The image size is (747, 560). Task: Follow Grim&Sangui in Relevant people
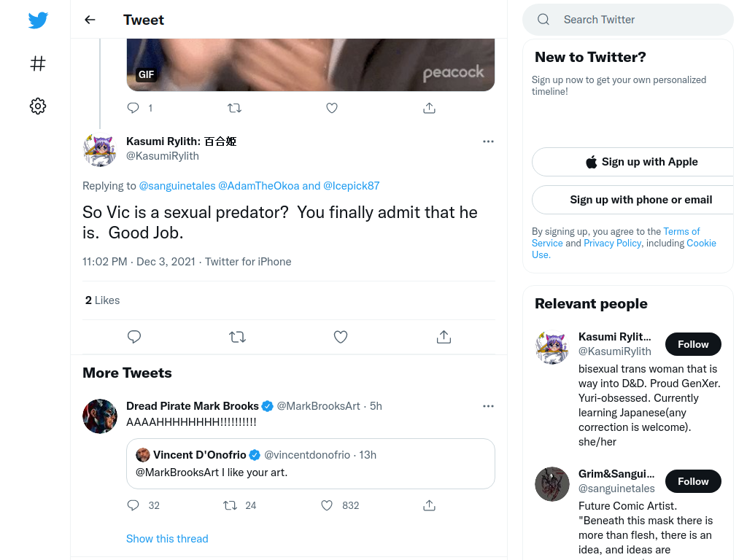click(693, 481)
